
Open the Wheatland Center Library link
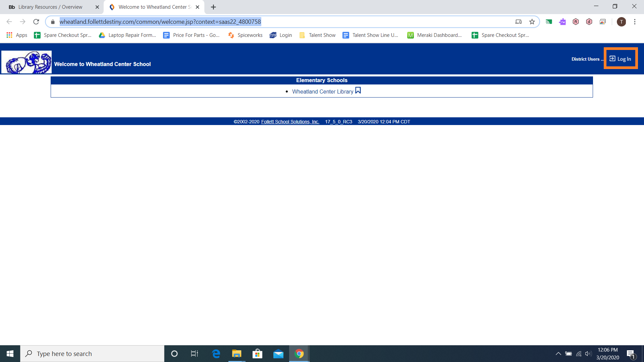pyautogui.click(x=322, y=92)
